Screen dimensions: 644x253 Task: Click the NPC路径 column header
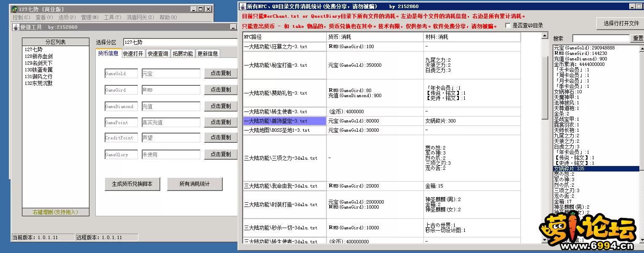(285, 37)
